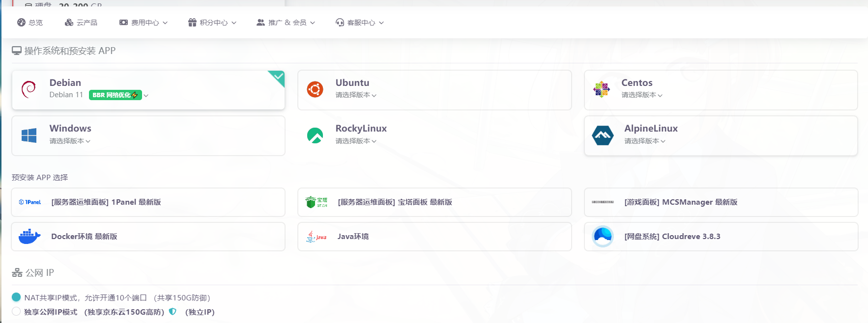The image size is (868, 323).
Task: Click the Windows logo icon
Action: click(x=29, y=135)
